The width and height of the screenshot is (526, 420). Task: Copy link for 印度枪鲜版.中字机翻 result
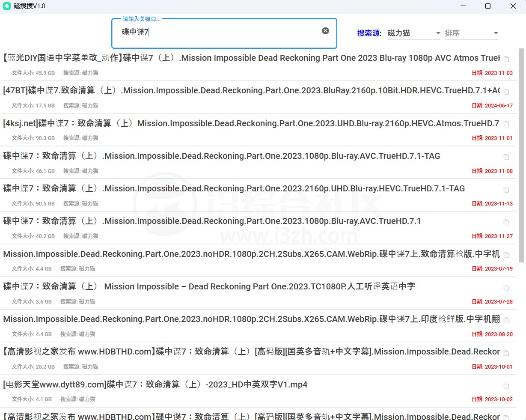coord(506,320)
